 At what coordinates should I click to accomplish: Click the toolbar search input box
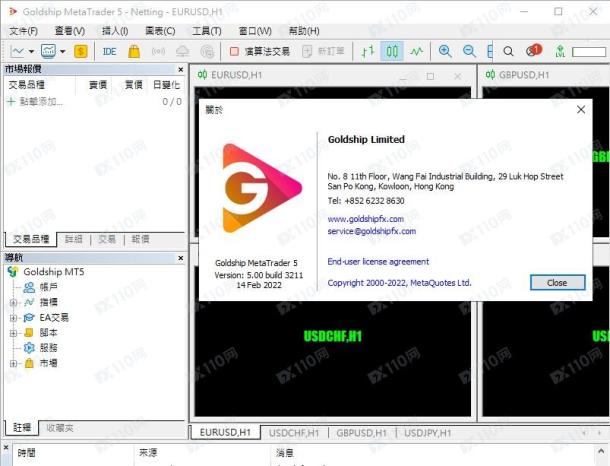click(x=589, y=52)
